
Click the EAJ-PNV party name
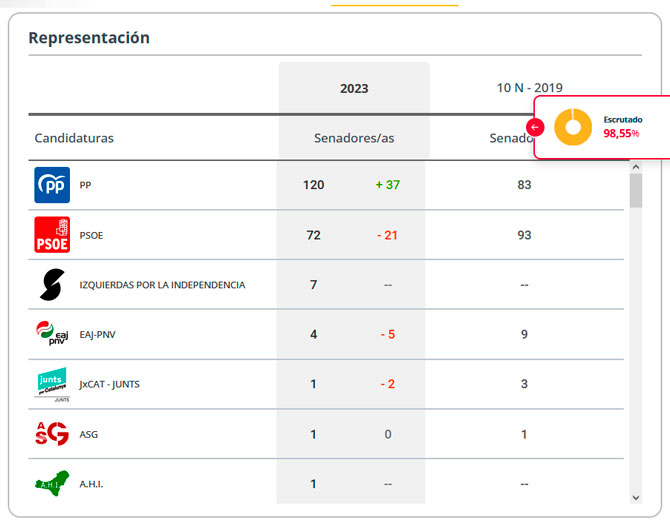(97, 335)
